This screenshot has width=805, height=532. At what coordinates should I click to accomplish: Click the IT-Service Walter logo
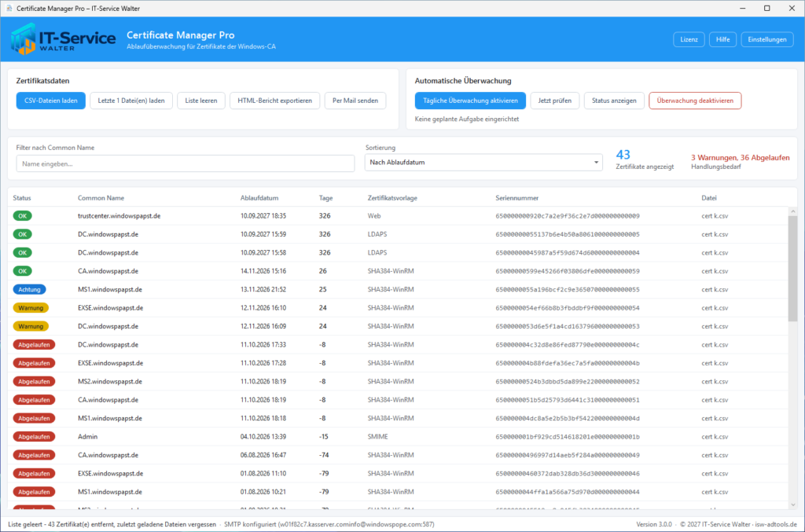click(x=64, y=39)
